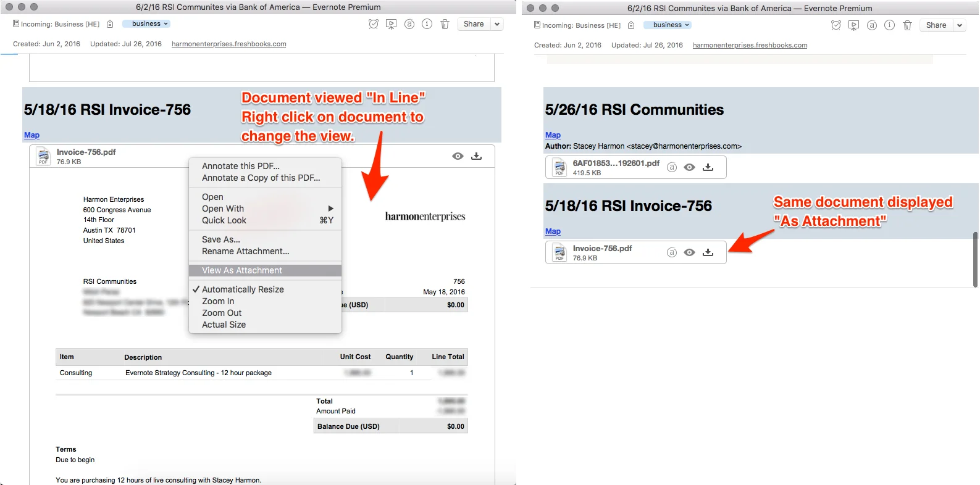Annotate Invoice-756.pdf attachment in right window
This screenshot has width=980, height=485.
(x=672, y=252)
